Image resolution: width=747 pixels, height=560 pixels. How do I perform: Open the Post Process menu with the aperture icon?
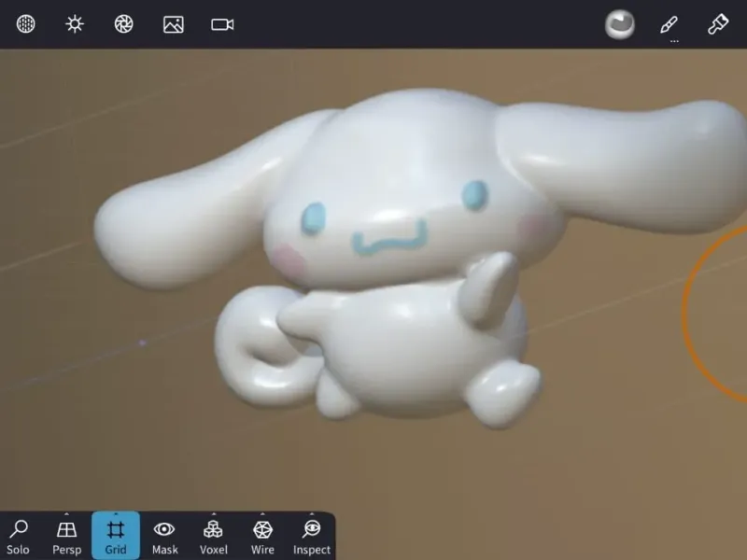pyautogui.click(x=124, y=24)
